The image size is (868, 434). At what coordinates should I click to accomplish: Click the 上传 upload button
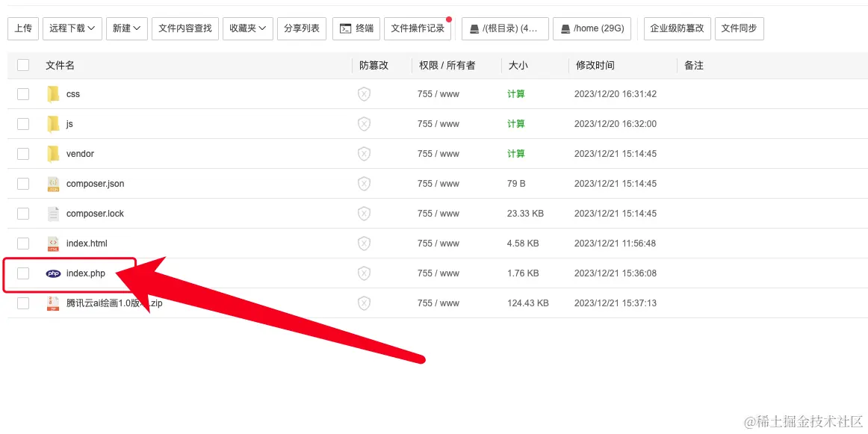pos(23,28)
